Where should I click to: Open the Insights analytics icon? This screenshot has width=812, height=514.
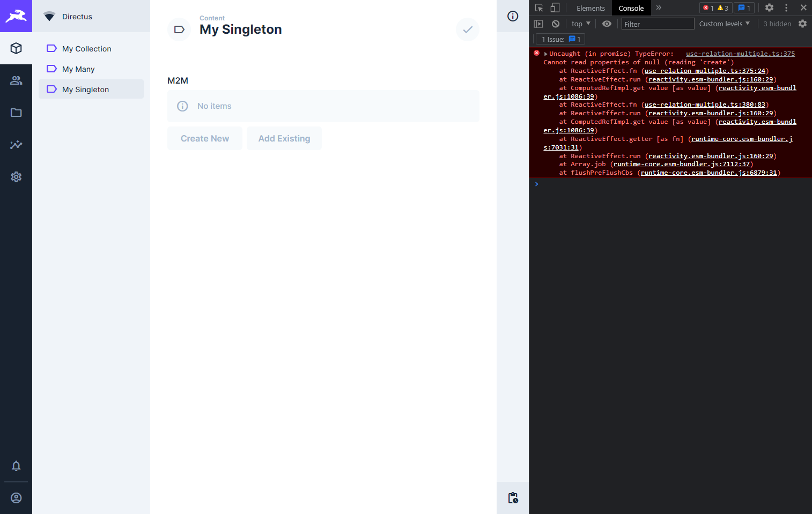(x=16, y=144)
